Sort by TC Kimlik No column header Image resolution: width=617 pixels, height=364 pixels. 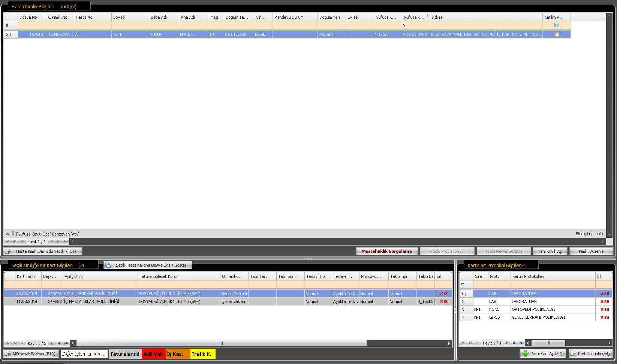[x=59, y=17]
